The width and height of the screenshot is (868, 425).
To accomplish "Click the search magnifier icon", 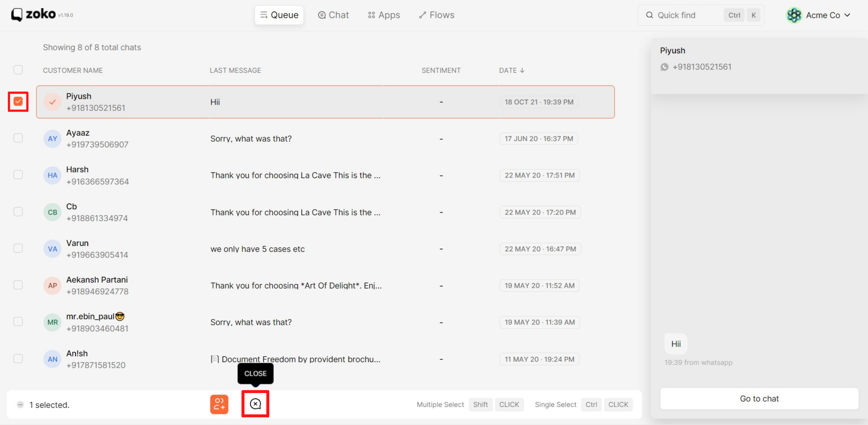I will pos(649,15).
